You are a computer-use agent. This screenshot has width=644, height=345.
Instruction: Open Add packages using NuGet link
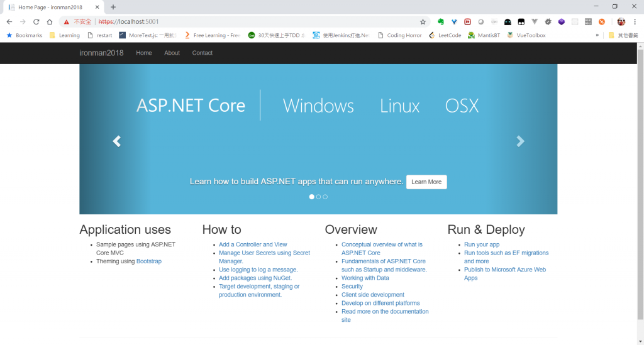click(x=255, y=278)
